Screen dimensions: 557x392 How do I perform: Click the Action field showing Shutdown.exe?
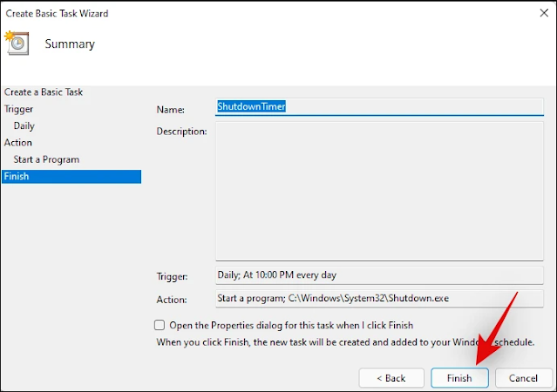(379, 298)
